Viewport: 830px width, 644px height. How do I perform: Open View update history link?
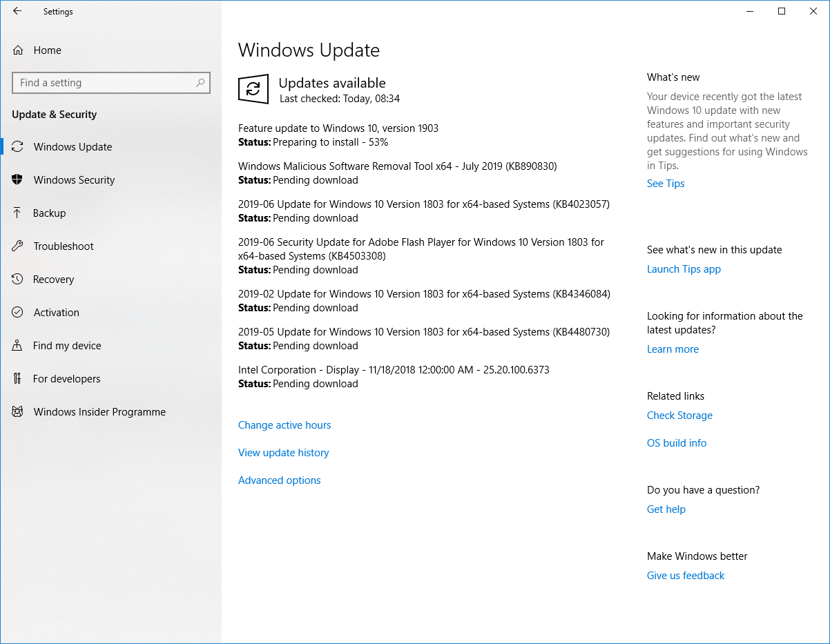point(283,453)
